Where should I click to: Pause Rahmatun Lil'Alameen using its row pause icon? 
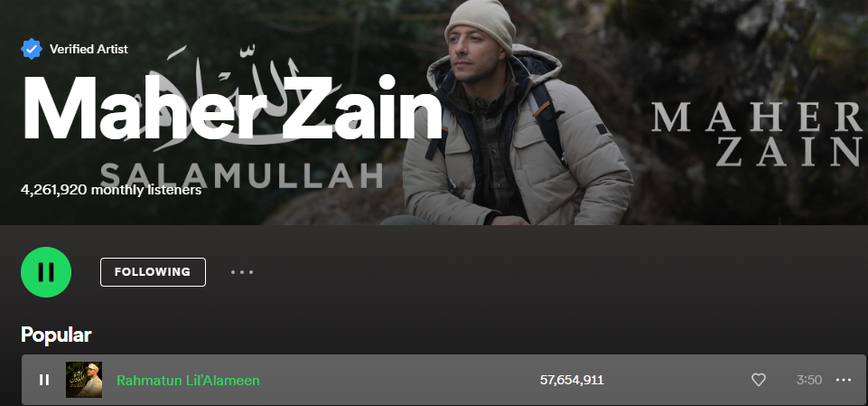click(44, 380)
